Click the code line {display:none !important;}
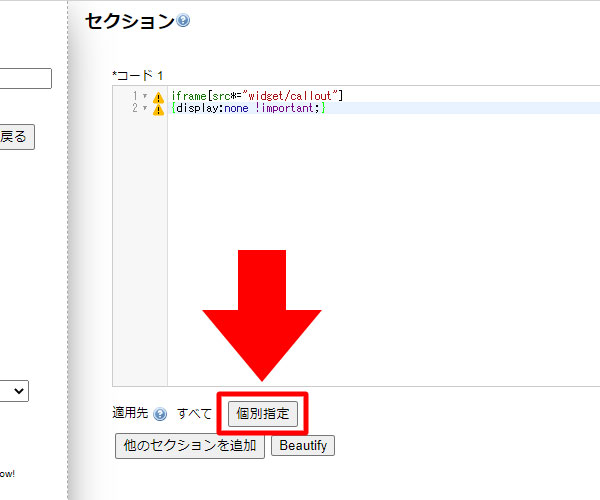 (x=248, y=108)
